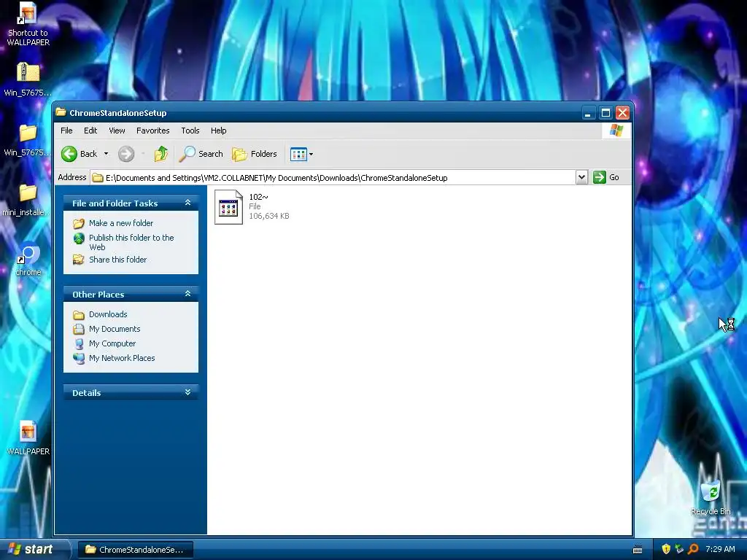This screenshot has height=560, width=747.
Task: Open the Tools menu
Action: (190, 131)
